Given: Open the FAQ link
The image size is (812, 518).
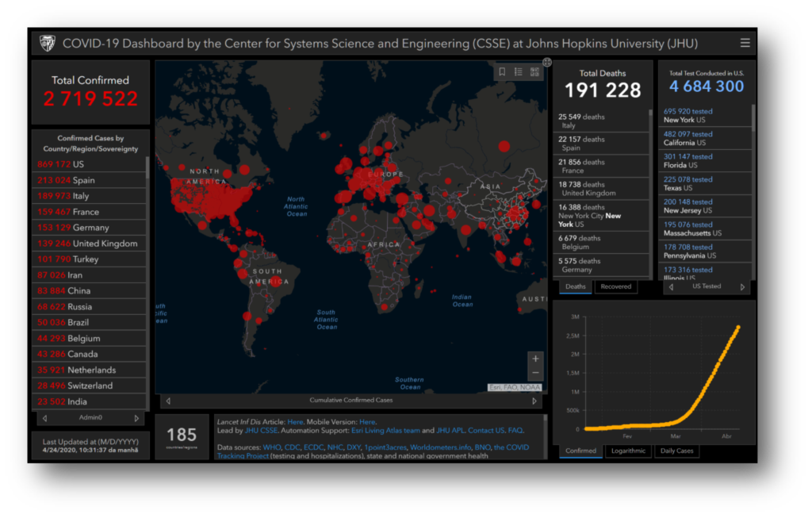Looking at the screenshot, I should [515, 431].
